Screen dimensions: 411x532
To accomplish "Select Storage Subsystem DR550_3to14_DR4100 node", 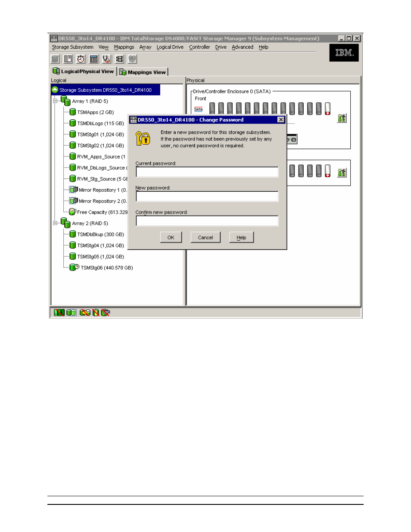I will (105, 90).
